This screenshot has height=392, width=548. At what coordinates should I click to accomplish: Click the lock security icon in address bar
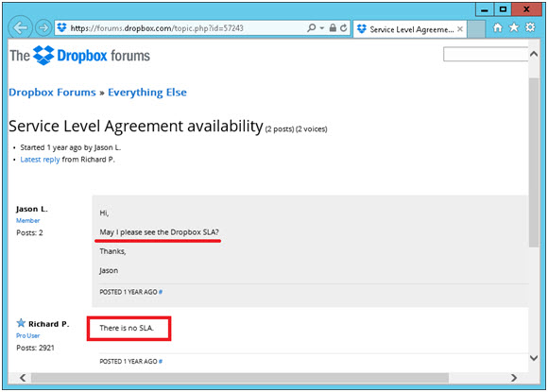tap(333, 28)
